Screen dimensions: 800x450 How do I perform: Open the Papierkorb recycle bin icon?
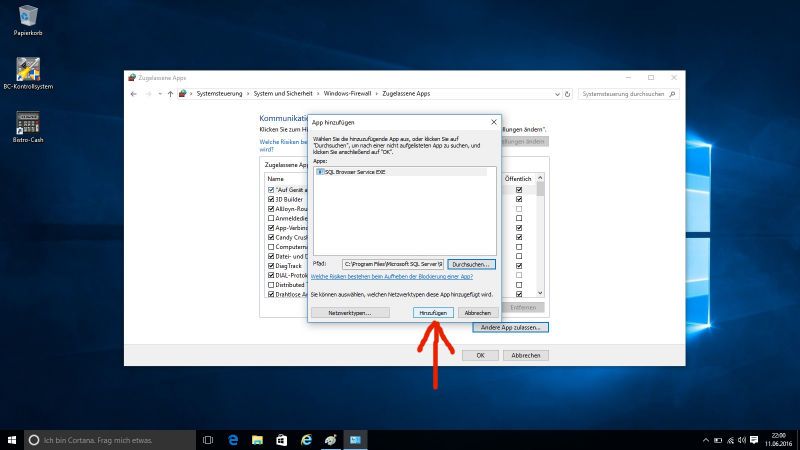coord(28,20)
